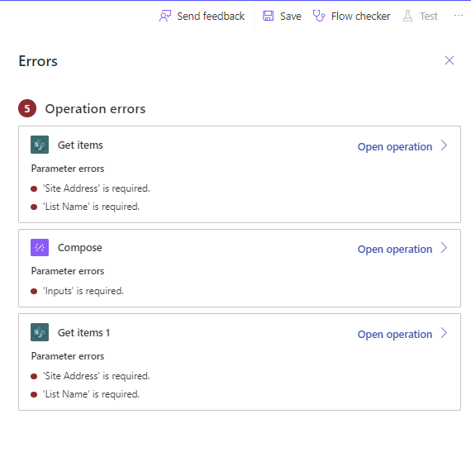The width and height of the screenshot is (471, 476).
Task: Click the Flow checker stethoscope icon
Action: coord(319,16)
